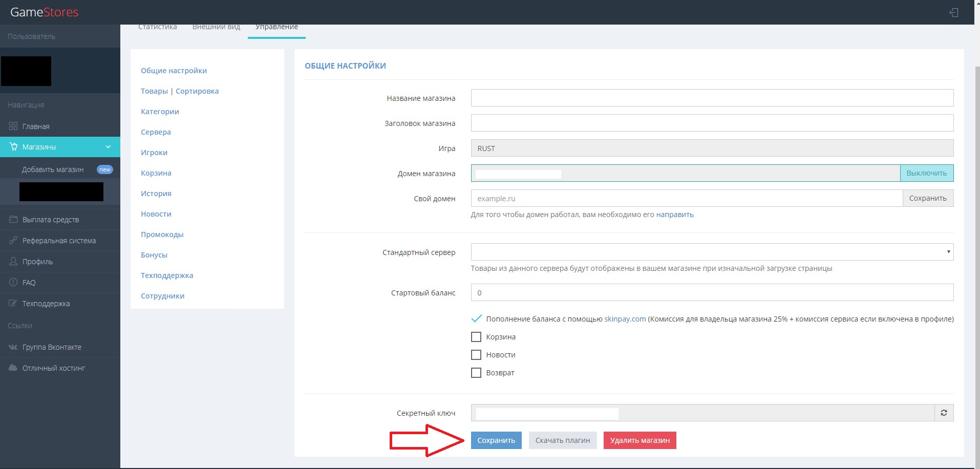Viewport: 980px width, 469px height.
Task: Open the История section
Action: [156, 194]
